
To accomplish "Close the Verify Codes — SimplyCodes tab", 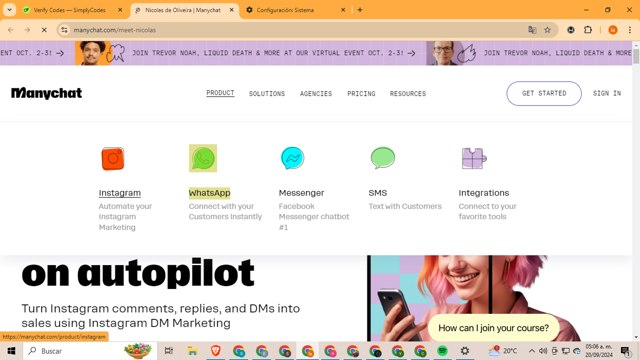I will [120, 10].
